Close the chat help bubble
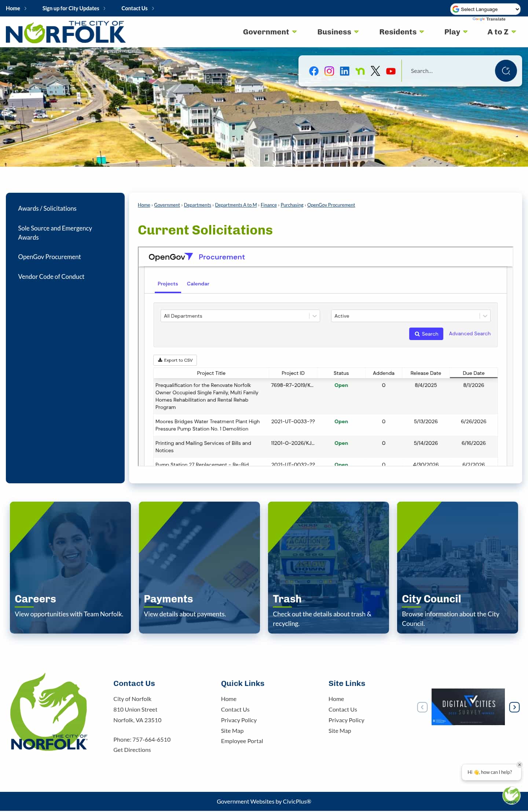Viewport: 528px width, 812px height. 520,765
